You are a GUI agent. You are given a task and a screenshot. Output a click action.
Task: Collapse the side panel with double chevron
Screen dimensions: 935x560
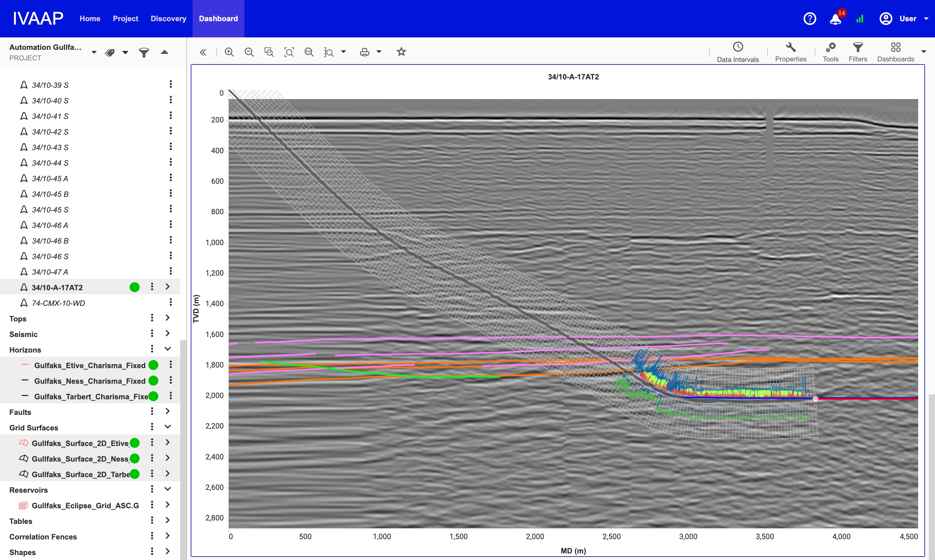click(203, 52)
